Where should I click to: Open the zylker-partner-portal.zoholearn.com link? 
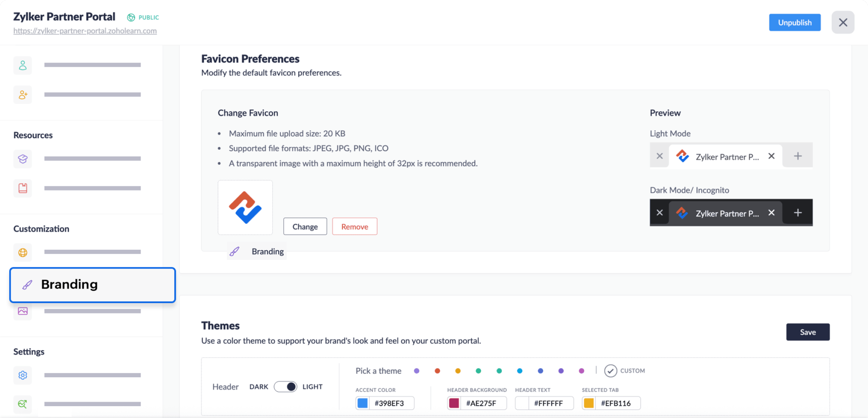coord(85,31)
